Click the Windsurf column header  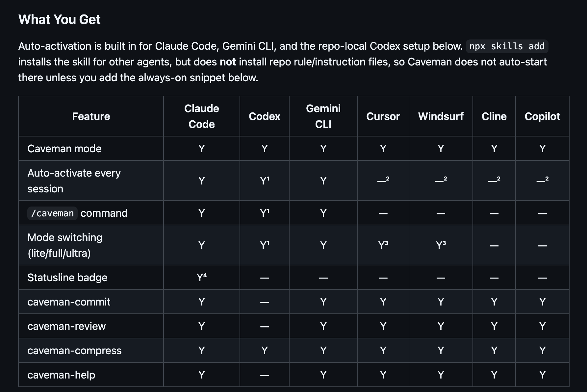441,116
